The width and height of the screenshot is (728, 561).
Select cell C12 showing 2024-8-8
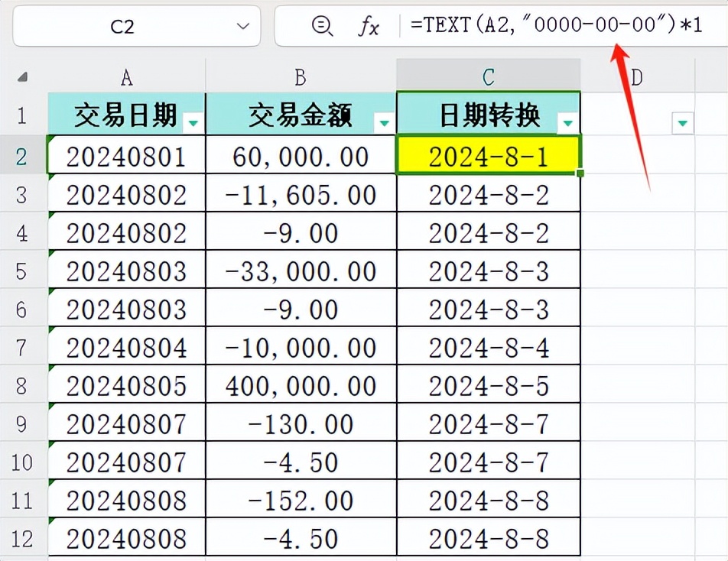pos(489,537)
